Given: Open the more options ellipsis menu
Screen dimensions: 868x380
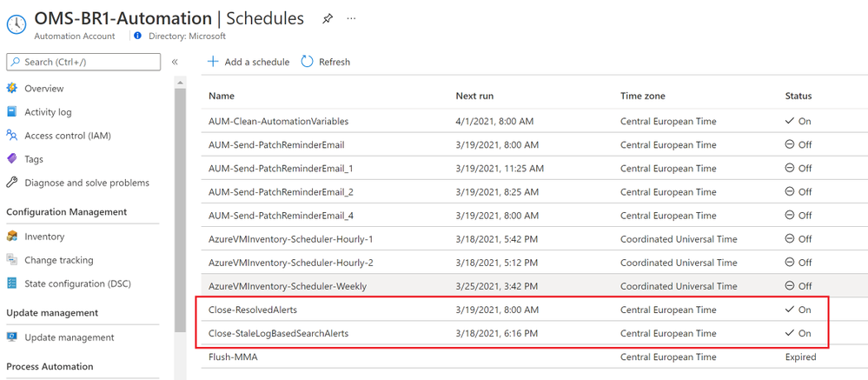Looking at the screenshot, I should [351, 18].
